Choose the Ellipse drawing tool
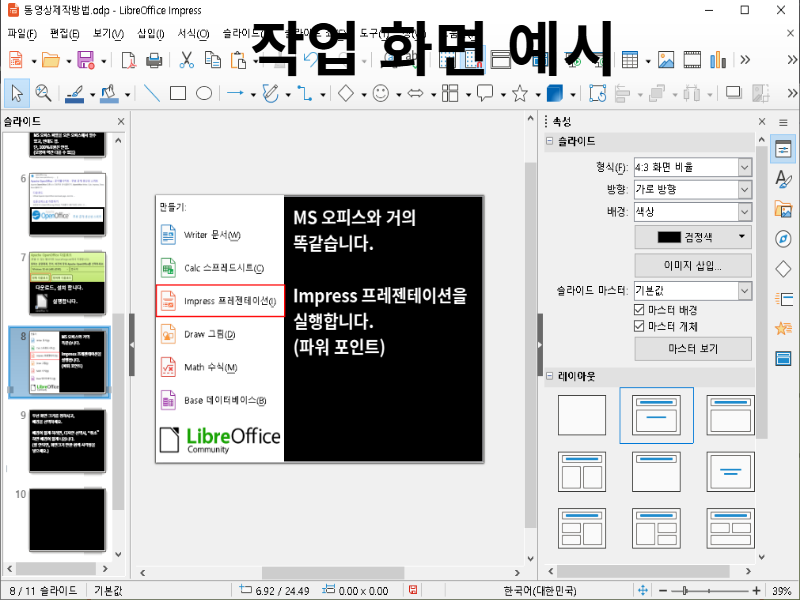800x600 pixels. tap(204, 93)
